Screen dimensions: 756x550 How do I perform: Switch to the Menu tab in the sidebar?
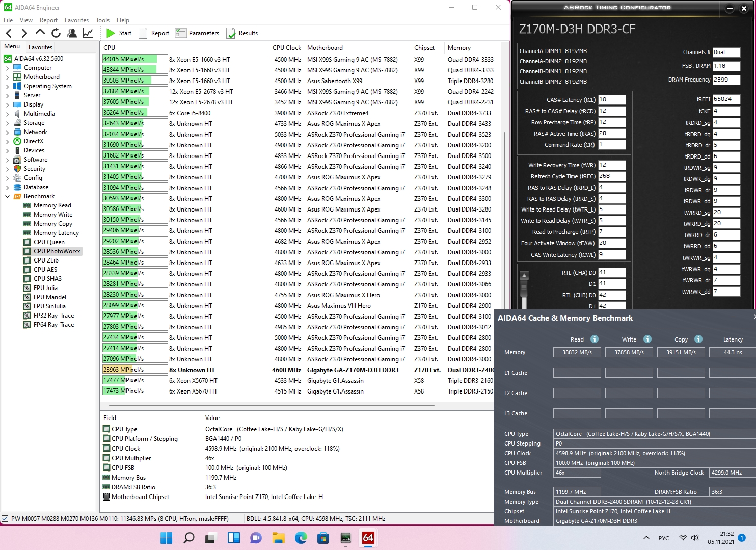pos(12,46)
